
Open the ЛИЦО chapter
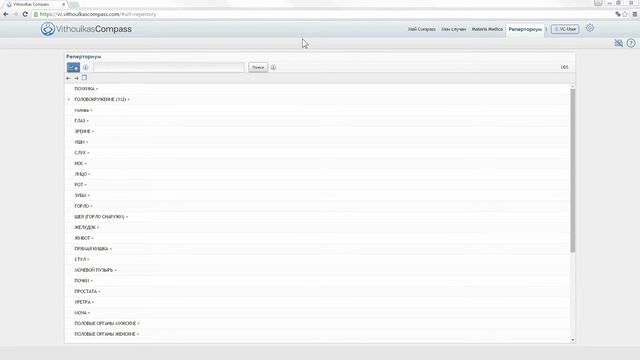(82, 174)
